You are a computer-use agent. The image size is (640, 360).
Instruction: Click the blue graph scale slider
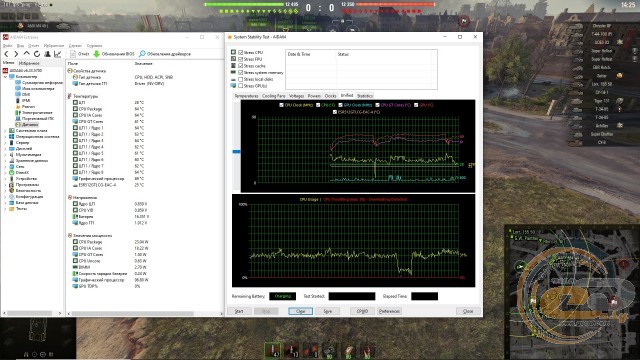[x=236, y=151]
